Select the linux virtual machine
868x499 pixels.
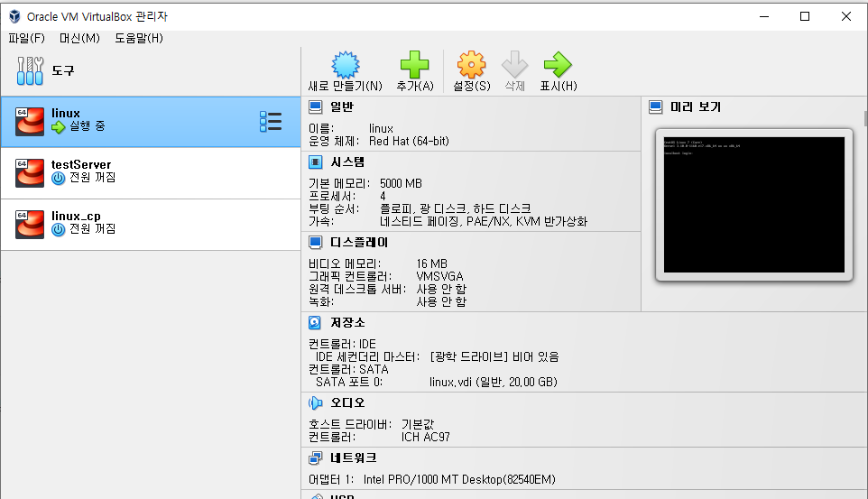point(151,122)
